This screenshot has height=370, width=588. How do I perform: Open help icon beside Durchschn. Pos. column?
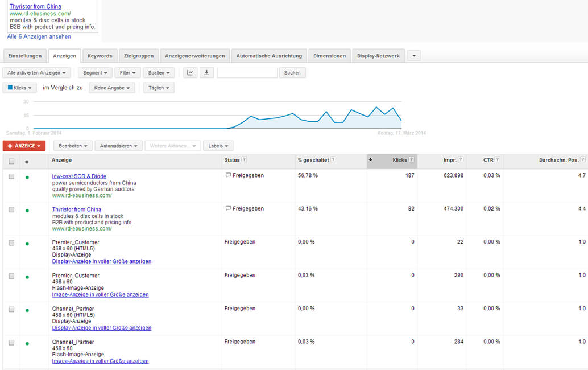[583, 160]
